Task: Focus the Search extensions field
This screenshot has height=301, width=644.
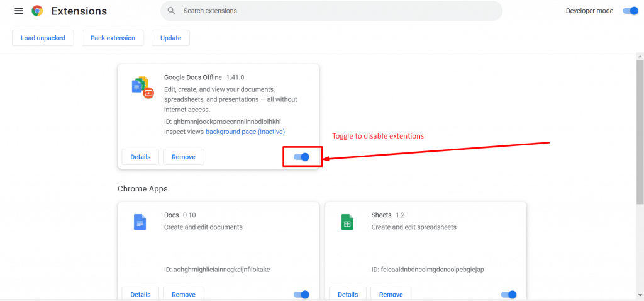Action: (x=331, y=11)
